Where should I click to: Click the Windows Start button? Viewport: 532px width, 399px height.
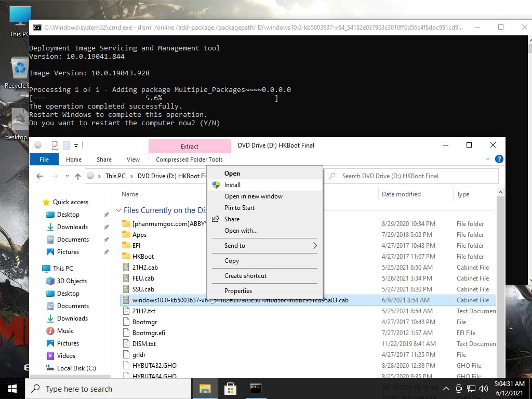[12, 389]
